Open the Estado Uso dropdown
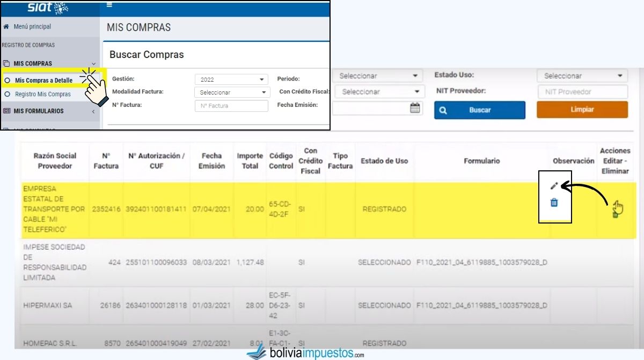 tap(582, 76)
